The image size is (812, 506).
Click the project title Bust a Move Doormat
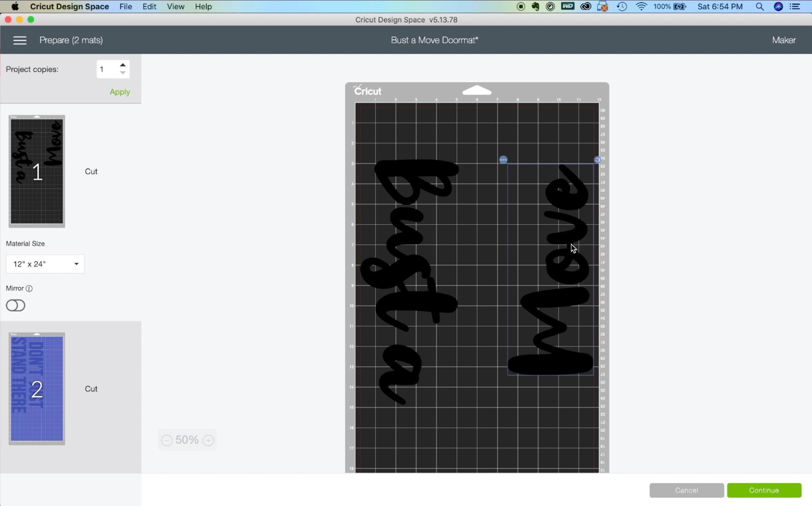coord(435,40)
